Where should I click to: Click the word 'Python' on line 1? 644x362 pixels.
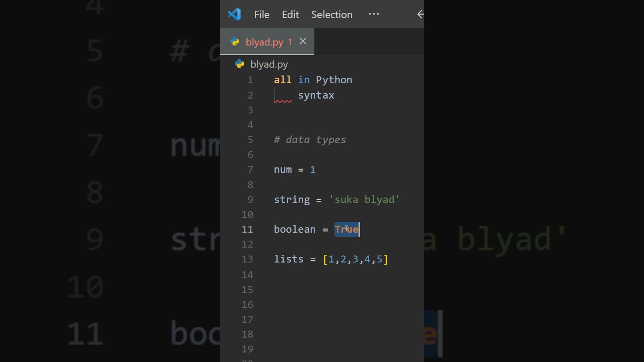pos(334,80)
